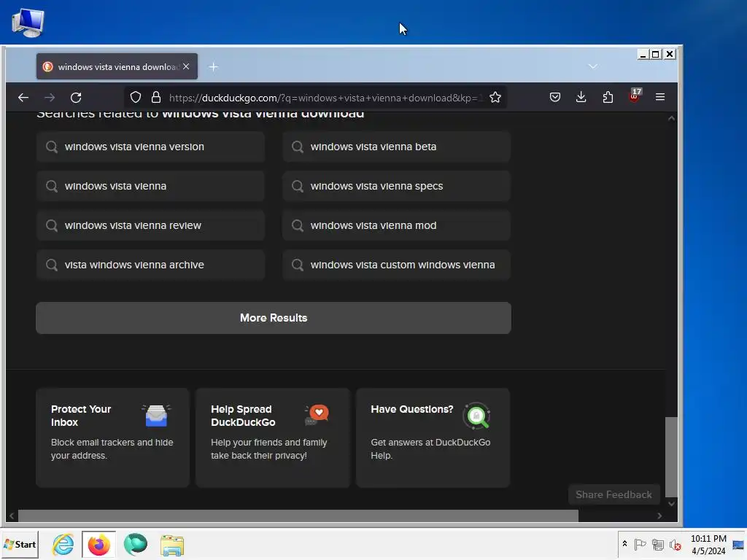Click the site security padlock icon

pyautogui.click(x=156, y=98)
